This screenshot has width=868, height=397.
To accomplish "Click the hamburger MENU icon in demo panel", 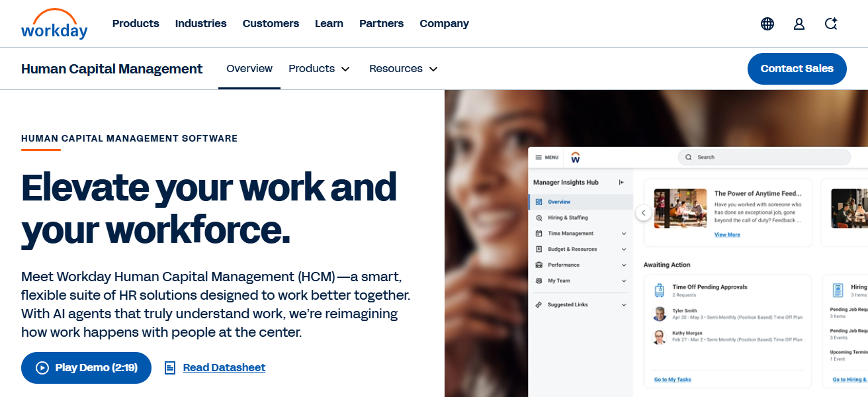I will pyautogui.click(x=539, y=157).
